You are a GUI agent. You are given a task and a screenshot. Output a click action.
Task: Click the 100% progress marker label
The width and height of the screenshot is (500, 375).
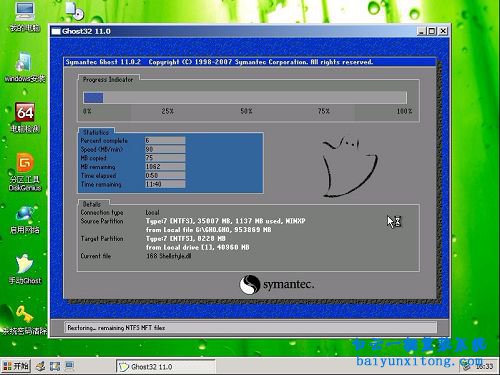click(x=404, y=111)
